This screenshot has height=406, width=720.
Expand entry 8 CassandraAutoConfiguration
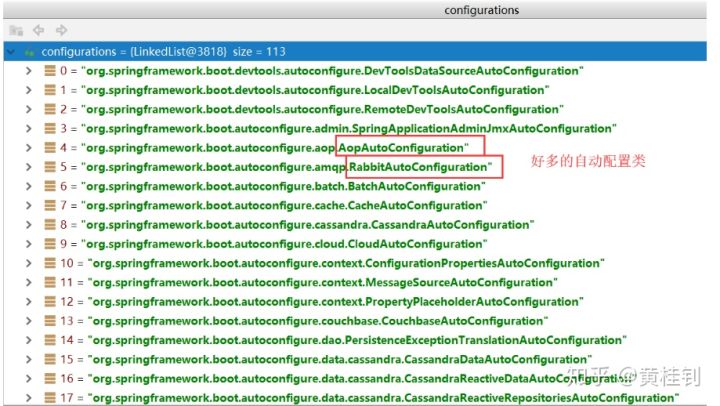(29, 225)
